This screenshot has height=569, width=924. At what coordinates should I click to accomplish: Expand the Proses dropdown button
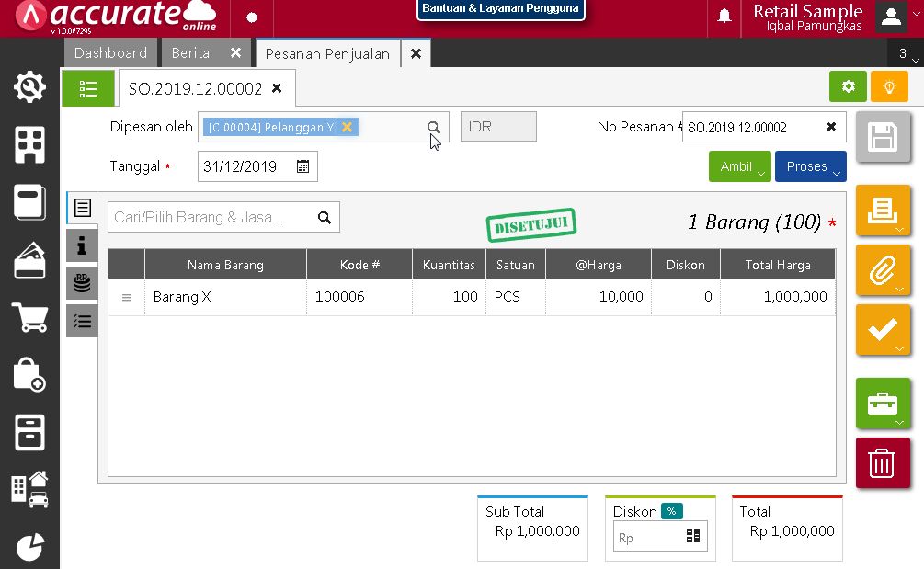tap(810, 166)
